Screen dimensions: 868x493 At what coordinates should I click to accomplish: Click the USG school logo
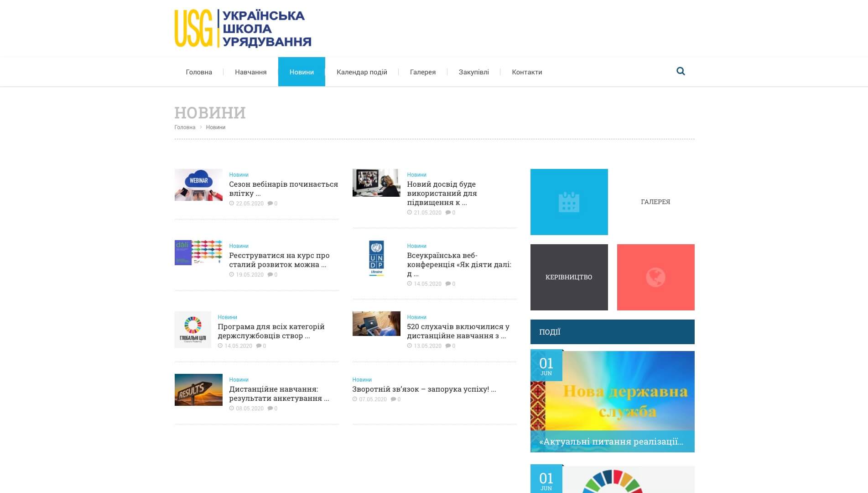coord(243,28)
